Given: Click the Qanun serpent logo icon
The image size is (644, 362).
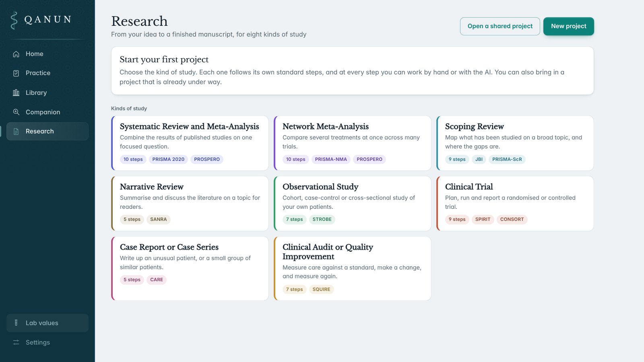Looking at the screenshot, I should pos(14,20).
